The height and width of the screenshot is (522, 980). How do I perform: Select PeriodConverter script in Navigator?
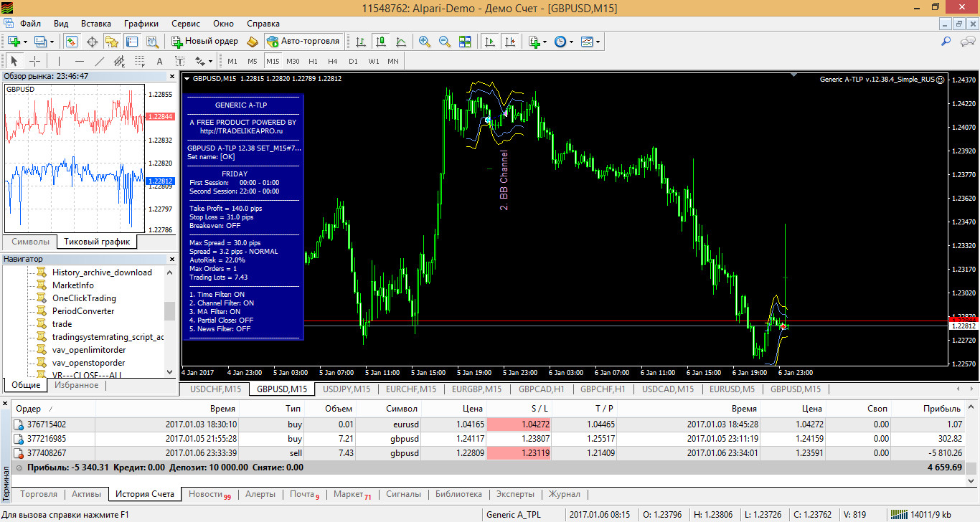(83, 311)
